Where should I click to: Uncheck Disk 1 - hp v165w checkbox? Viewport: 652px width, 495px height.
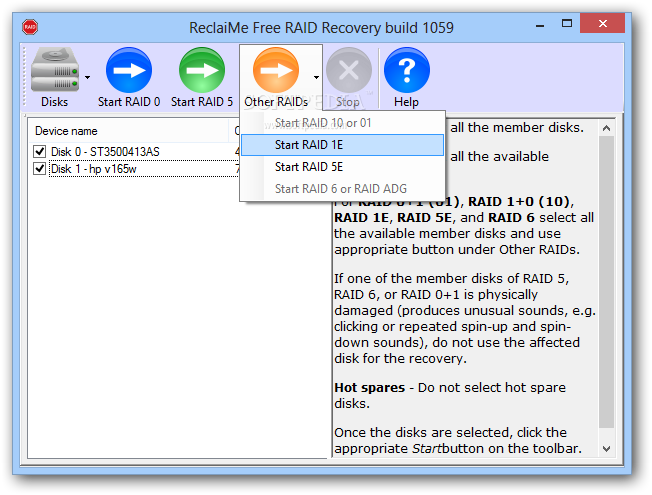pyautogui.click(x=40, y=168)
